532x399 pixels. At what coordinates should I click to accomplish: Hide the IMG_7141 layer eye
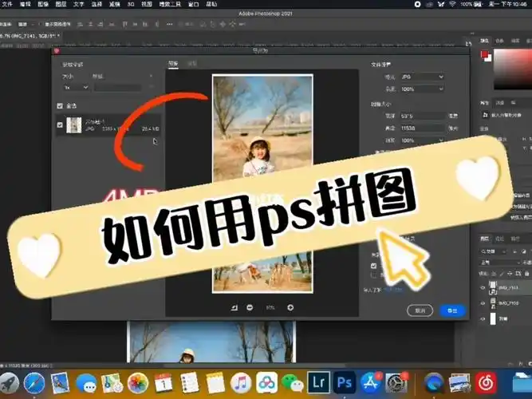point(483,288)
